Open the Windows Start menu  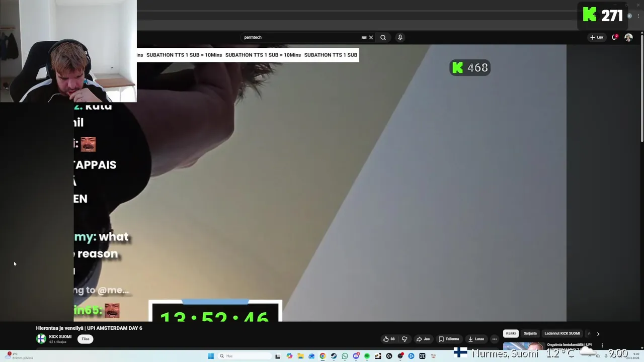point(210,356)
